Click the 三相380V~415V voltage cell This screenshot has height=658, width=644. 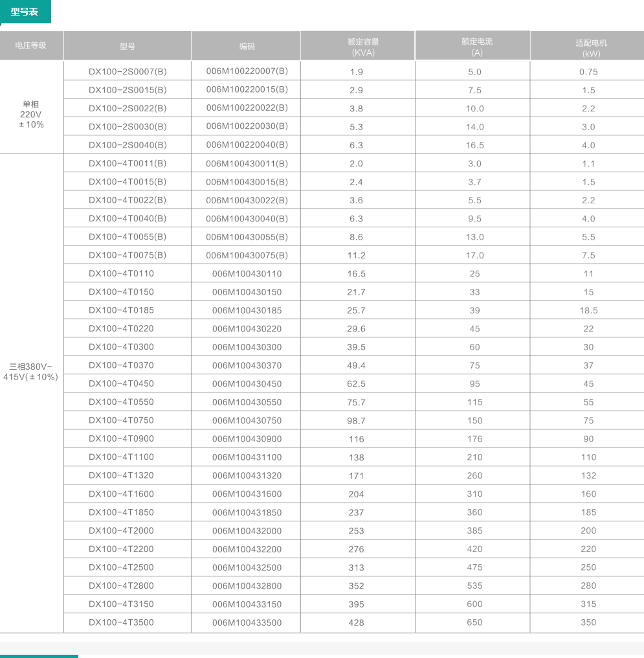pyautogui.click(x=31, y=371)
